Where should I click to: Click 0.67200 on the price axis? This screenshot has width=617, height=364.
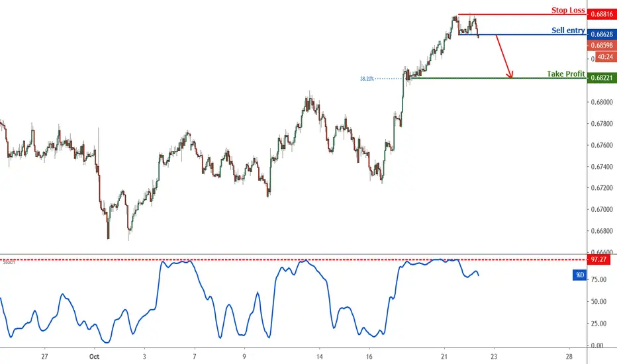[602, 188]
